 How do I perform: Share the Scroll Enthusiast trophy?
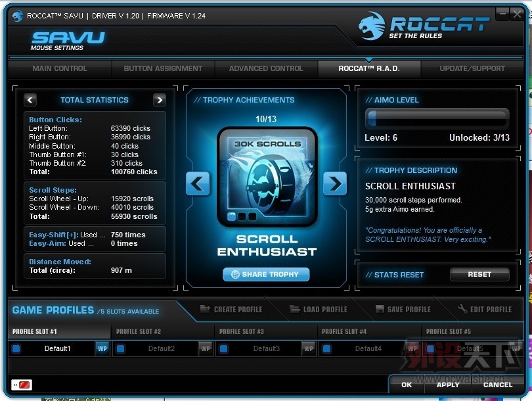[266, 274]
